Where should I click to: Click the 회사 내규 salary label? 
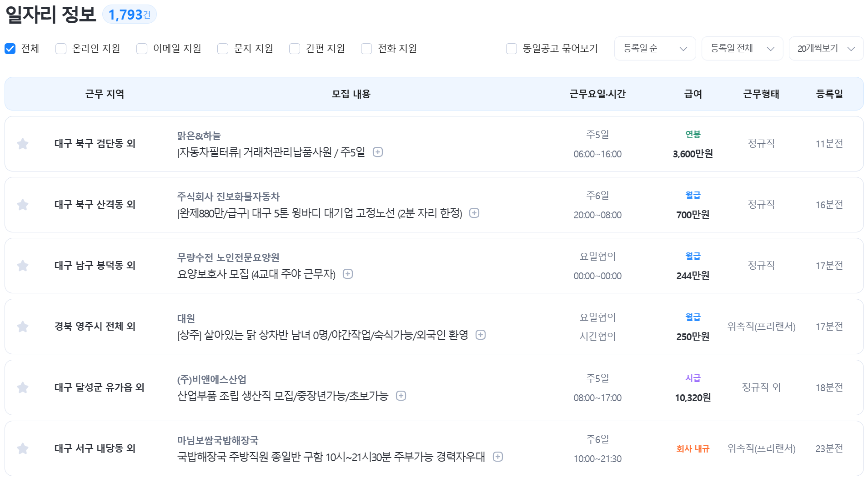pyautogui.click(x=693, y=448)
